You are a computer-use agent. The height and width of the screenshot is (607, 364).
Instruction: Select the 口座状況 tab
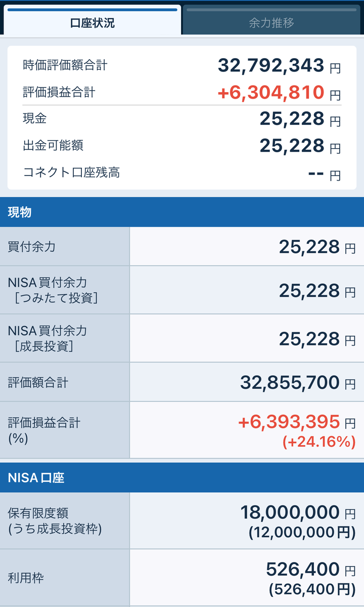(x=92, y=20)
